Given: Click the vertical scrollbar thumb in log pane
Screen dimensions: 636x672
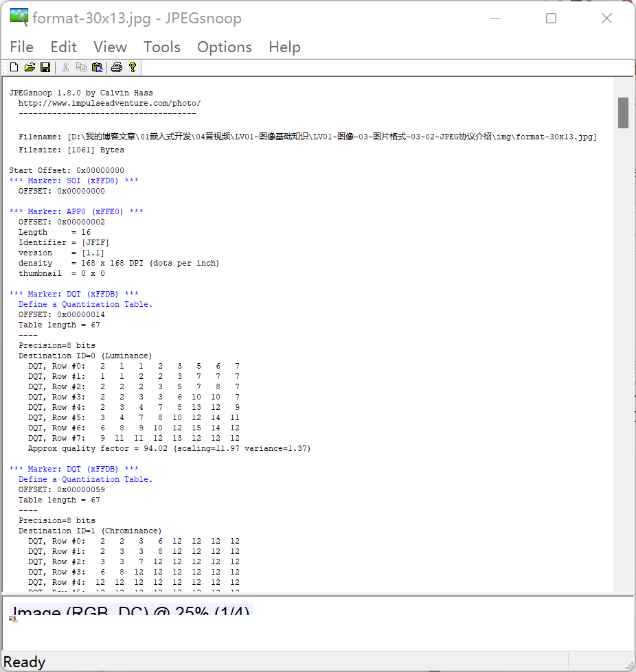Looking at the screenshot, I should 623,113.
